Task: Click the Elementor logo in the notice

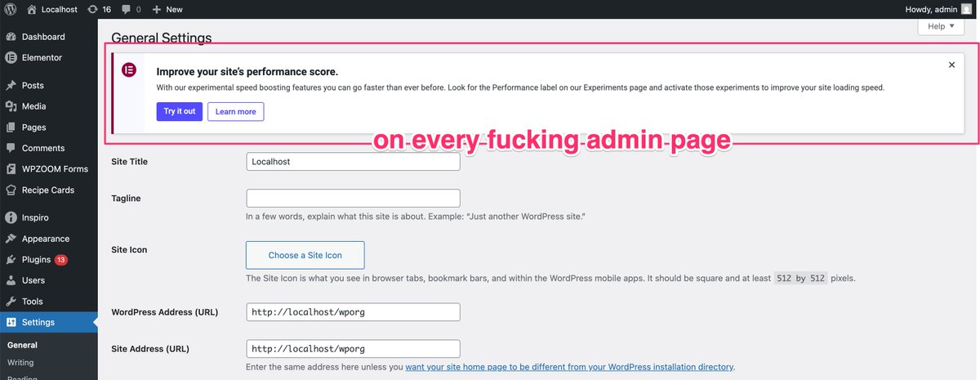Action: [129, 70]
